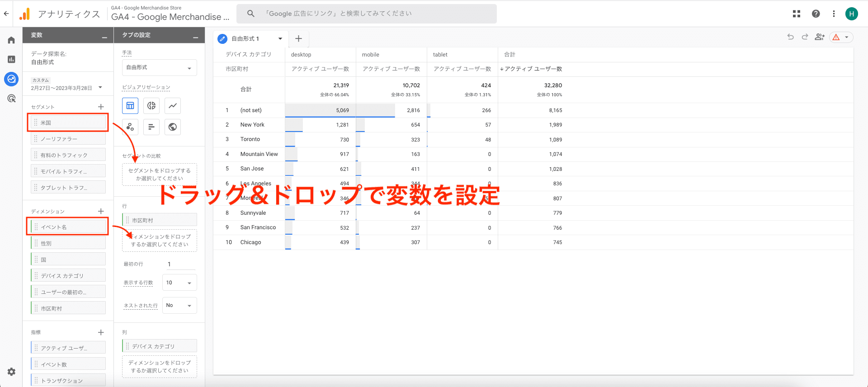
Task: Open the Home icon in sidebar
Action: (x=11, y=40)
